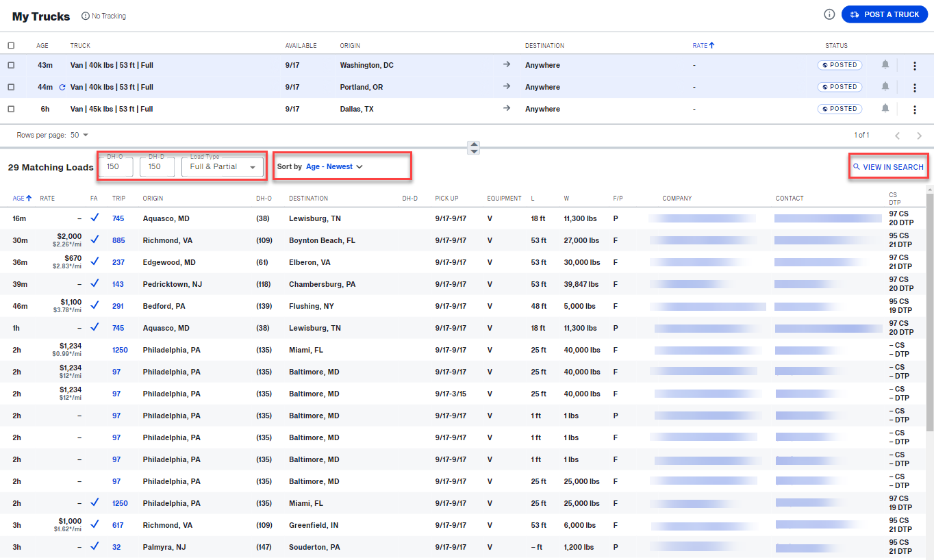Click the POST A TRUCK button

(885, 14)
